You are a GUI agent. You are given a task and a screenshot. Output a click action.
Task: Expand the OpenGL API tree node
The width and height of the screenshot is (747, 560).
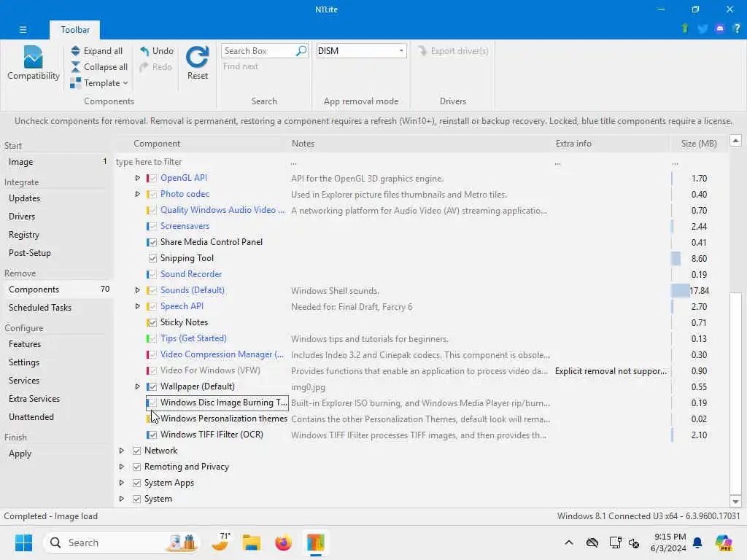click(137, 178)
